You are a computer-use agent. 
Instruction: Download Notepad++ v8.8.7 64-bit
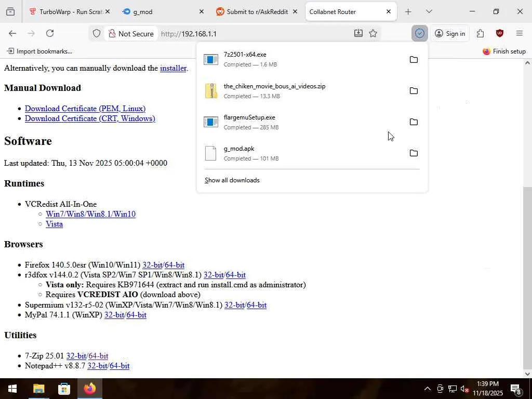click(x=119, y=366)
